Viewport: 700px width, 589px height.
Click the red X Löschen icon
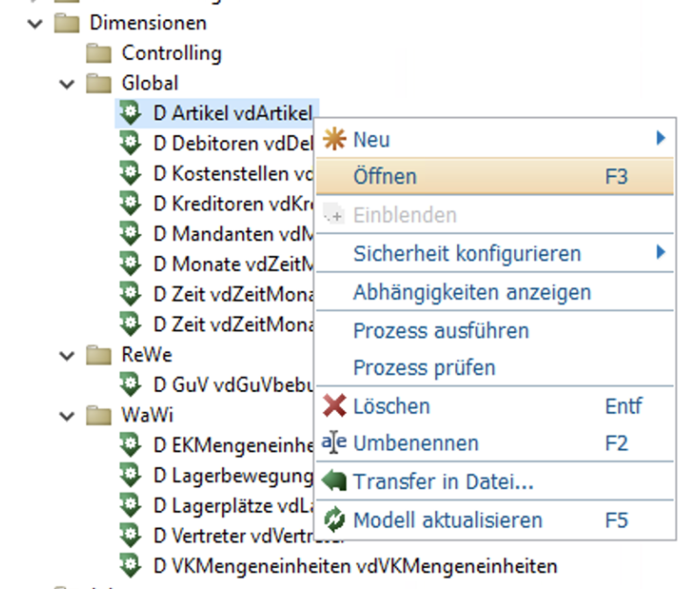(335, 406)
